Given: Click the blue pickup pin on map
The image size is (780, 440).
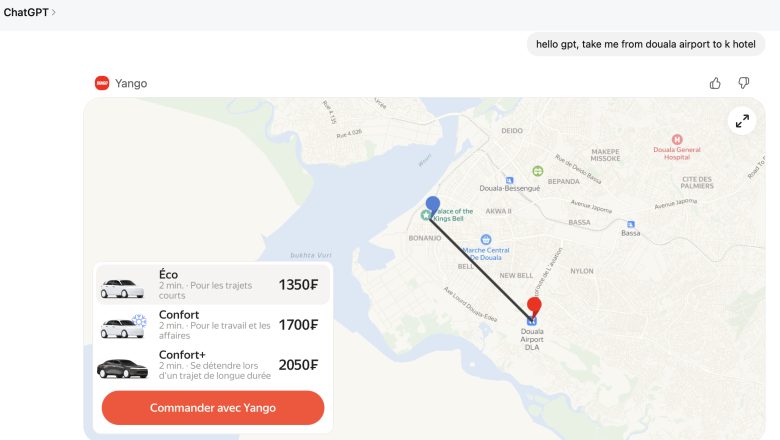Looking at the screenshot, I should 432,204.
